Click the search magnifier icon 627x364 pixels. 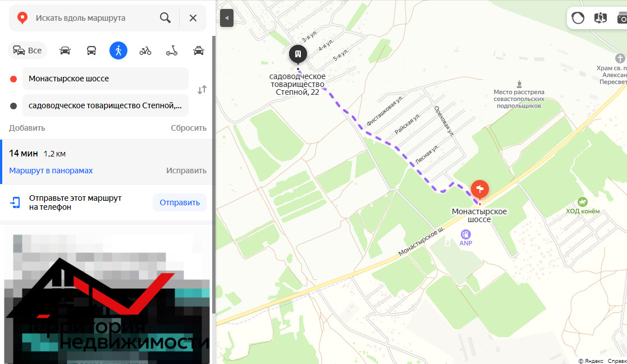[x=165, y=18]
